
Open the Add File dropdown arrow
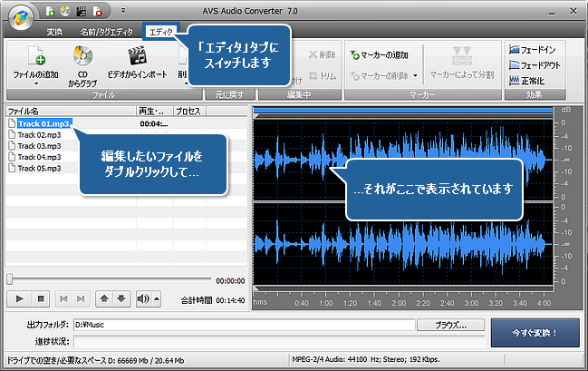pyautogui.click(x=36, y=83)
